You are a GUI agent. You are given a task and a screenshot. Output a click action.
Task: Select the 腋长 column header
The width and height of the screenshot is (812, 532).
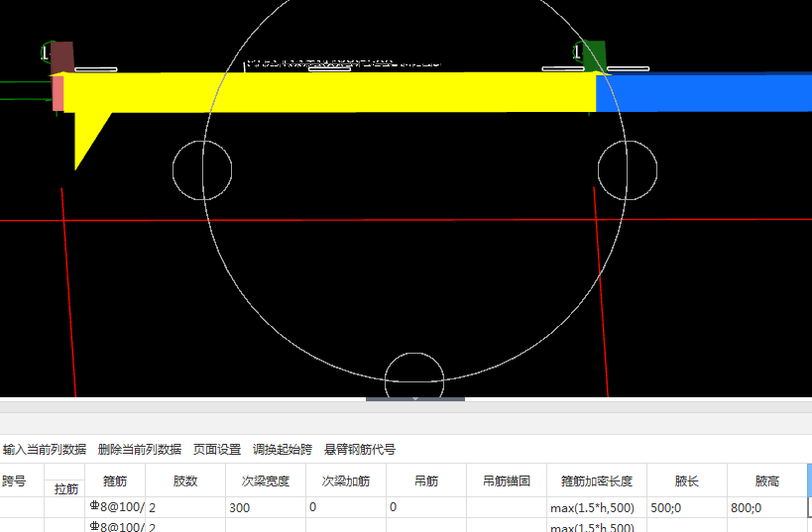click(687, 480)
